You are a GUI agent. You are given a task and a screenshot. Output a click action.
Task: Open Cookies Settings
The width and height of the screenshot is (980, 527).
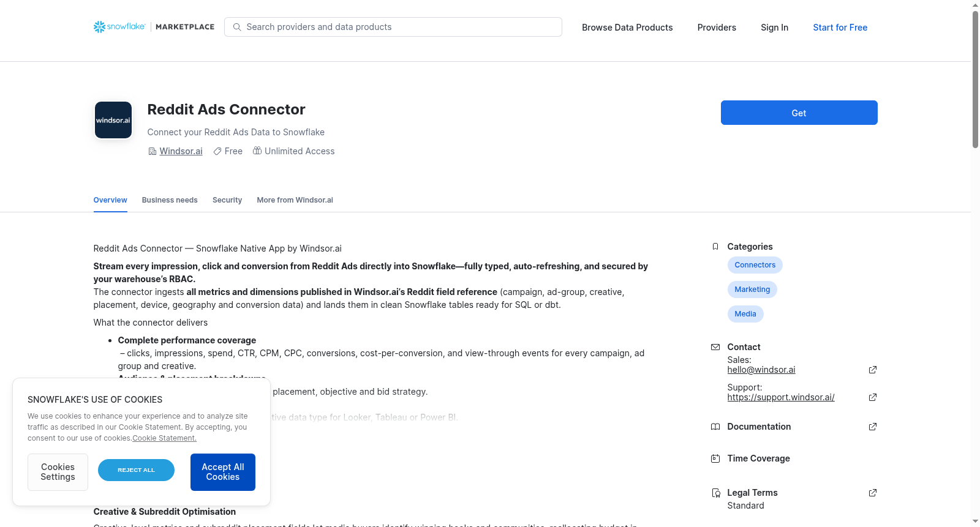[58, 472]
